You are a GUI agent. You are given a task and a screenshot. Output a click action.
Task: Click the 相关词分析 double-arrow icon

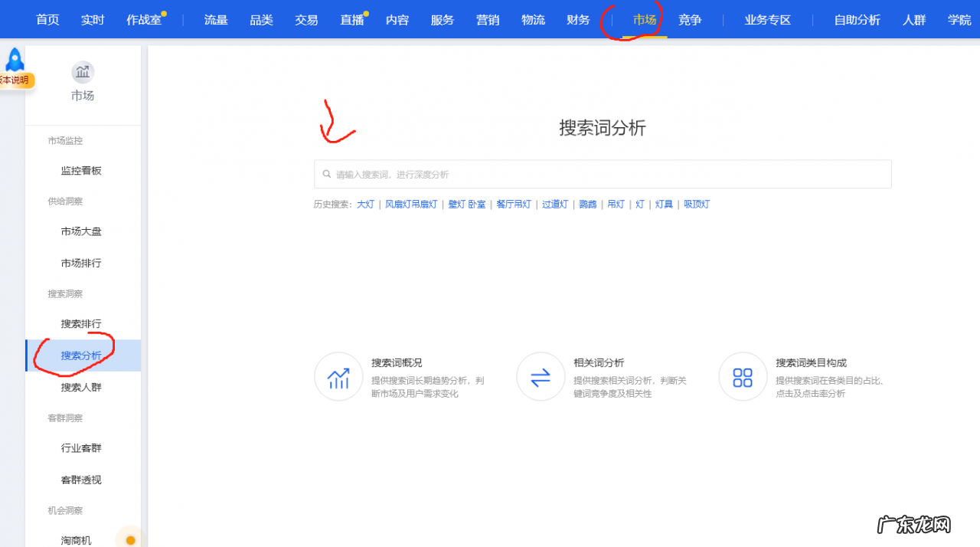[541, 376]
